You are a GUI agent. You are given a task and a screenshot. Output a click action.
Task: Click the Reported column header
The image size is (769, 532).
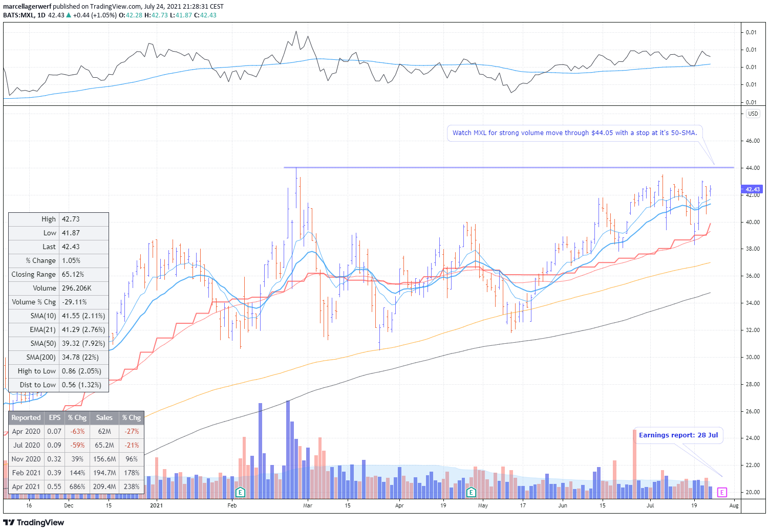pyautogui.click(x=26, y=417)
